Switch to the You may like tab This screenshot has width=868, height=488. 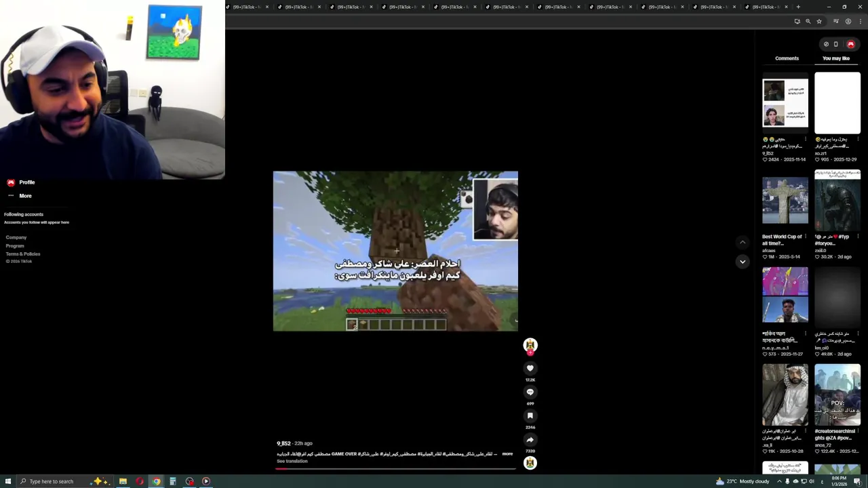(836, 58)
